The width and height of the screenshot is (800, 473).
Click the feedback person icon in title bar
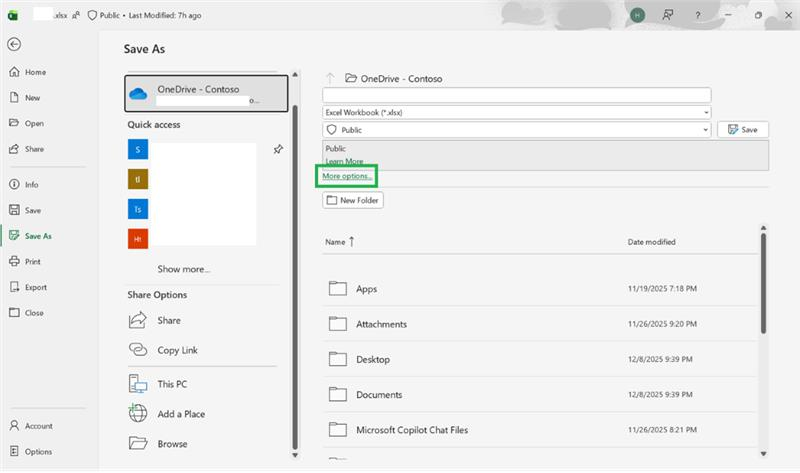click(667, 15)
